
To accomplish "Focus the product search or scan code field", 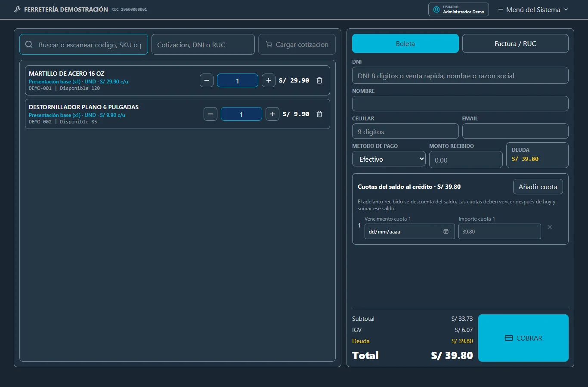I will 84,44.
